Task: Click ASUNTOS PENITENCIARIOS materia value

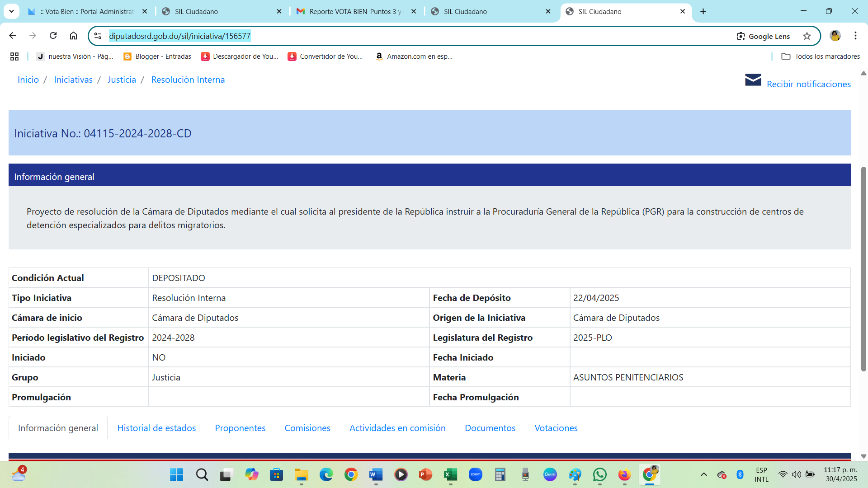Action: [628, 377]
